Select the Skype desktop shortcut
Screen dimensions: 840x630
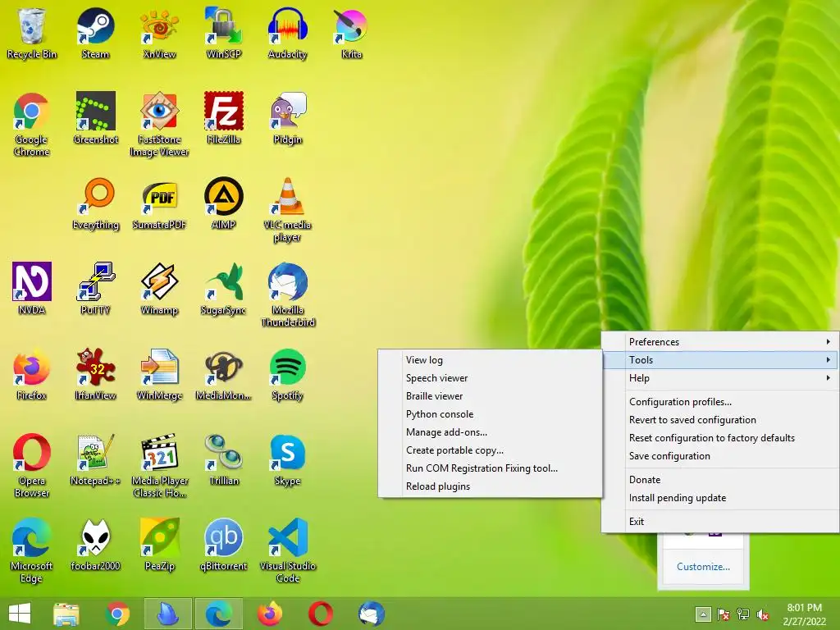click(x=288, y=459)
